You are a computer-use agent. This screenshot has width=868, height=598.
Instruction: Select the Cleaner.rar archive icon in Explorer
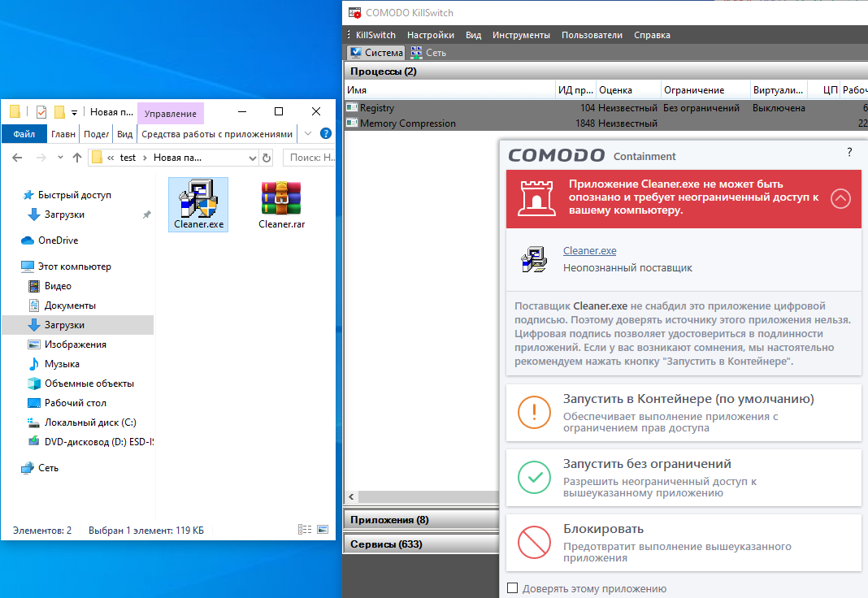click(281, 198)
